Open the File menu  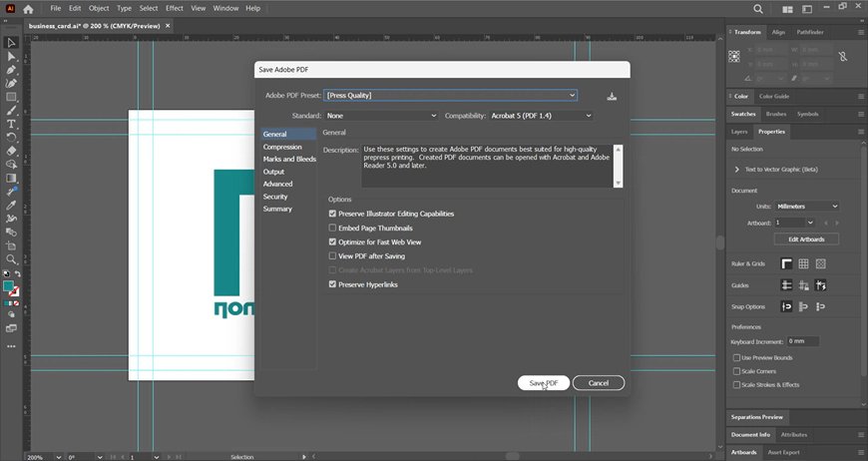pyautogui.click(x=55, y=8)
